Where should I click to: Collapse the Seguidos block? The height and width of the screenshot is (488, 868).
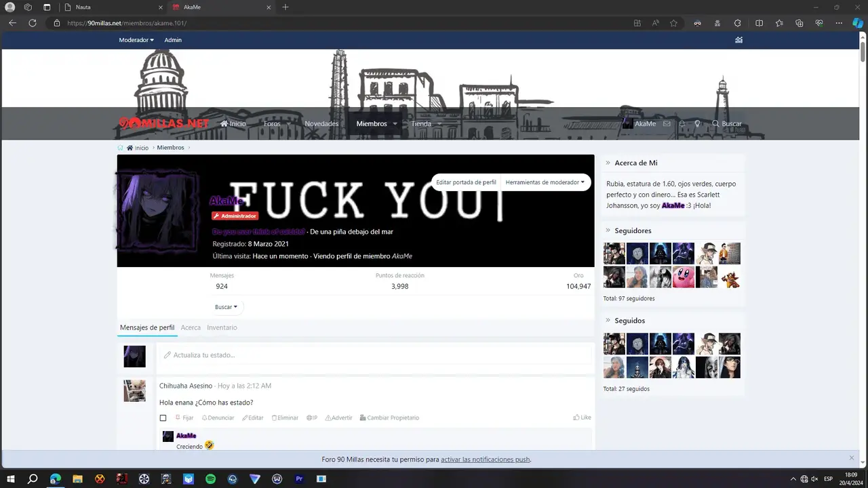608,321
